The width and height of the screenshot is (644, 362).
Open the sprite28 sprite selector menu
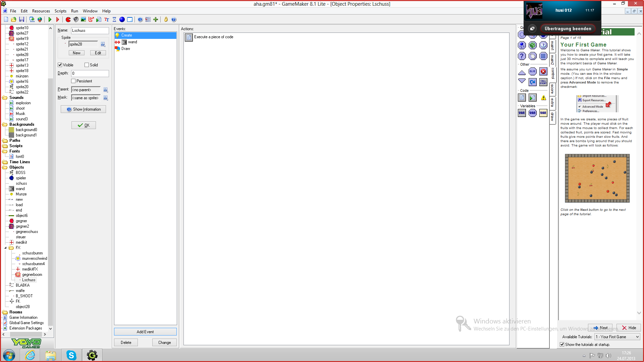[103, 44]
